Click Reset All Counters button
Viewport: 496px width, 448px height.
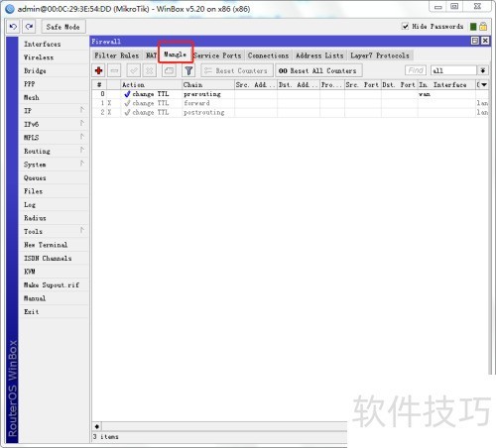(x=318, y=70)
